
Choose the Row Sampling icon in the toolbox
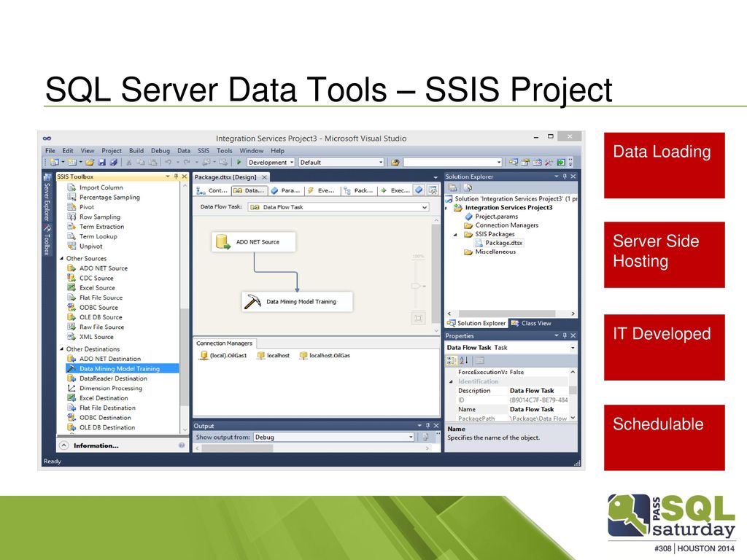pyautogui.click(x=71, y=217)
